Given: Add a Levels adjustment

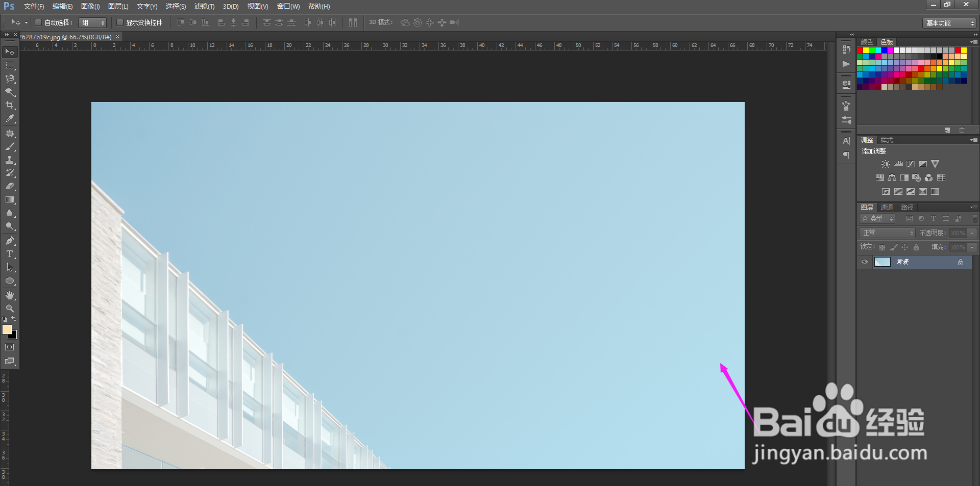Looking at the screenshot, I should pyautogui.click(x=898, y=164).
